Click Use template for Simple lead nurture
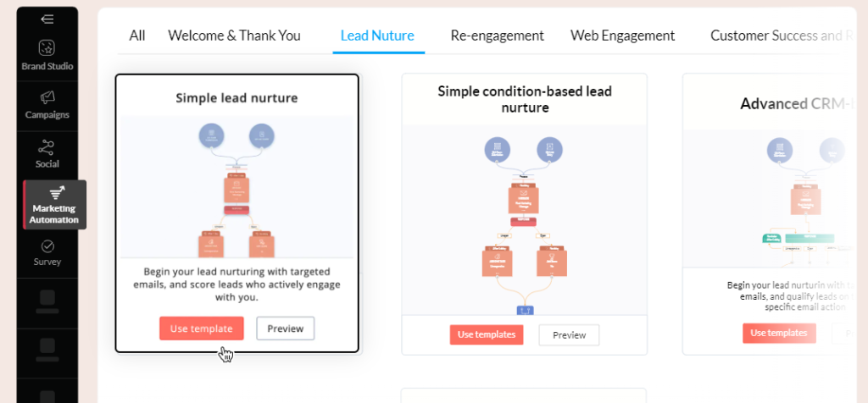The width and height of the screenshot is (868, 403). 202,328
